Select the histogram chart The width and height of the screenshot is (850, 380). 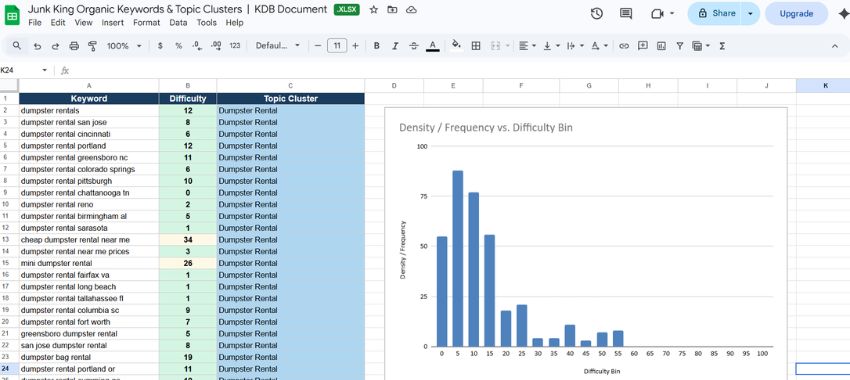click(585, 244)
